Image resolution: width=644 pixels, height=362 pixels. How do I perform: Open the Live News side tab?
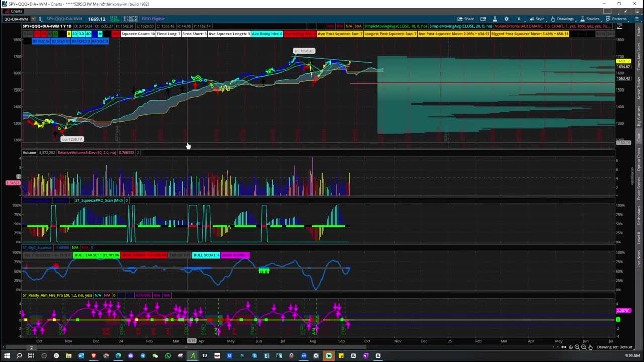(x=639, y=259)
